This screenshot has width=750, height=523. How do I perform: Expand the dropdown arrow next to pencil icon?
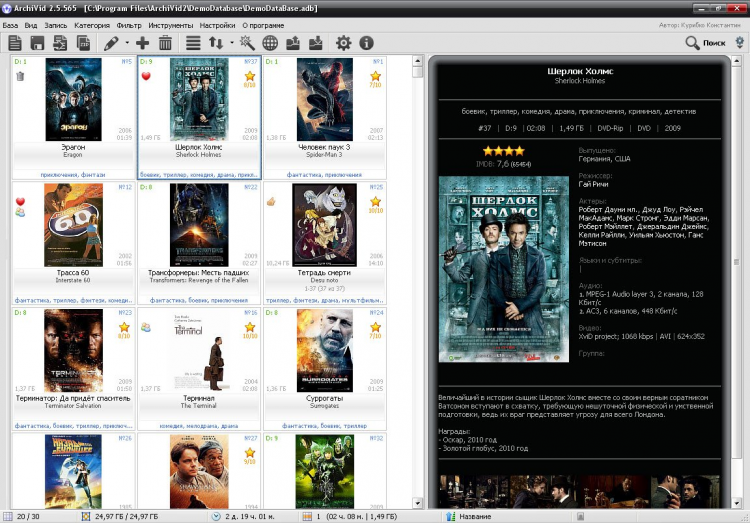point(127,43)
